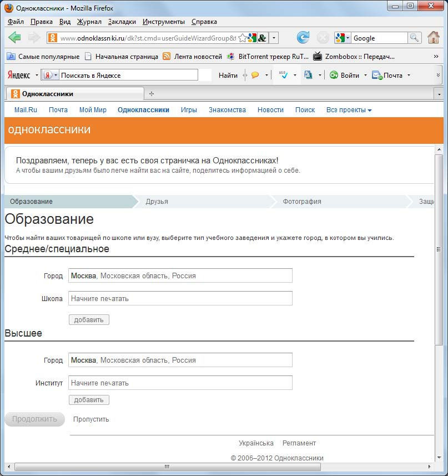
Task: Click the green Back navigation arrow
Action: pos(15,38)
